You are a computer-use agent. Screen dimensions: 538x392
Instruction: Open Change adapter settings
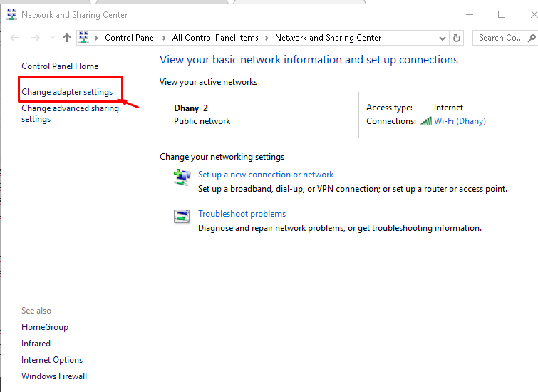point(67,92)
